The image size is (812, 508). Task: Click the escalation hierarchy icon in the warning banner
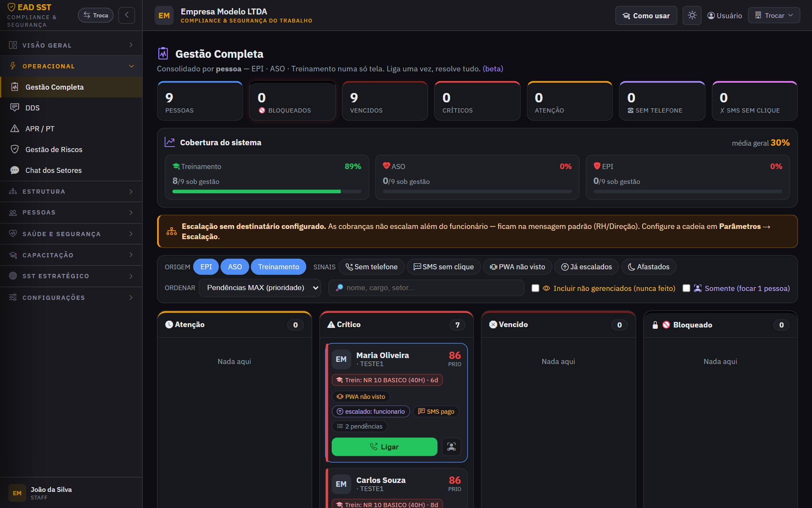[172, 231]
